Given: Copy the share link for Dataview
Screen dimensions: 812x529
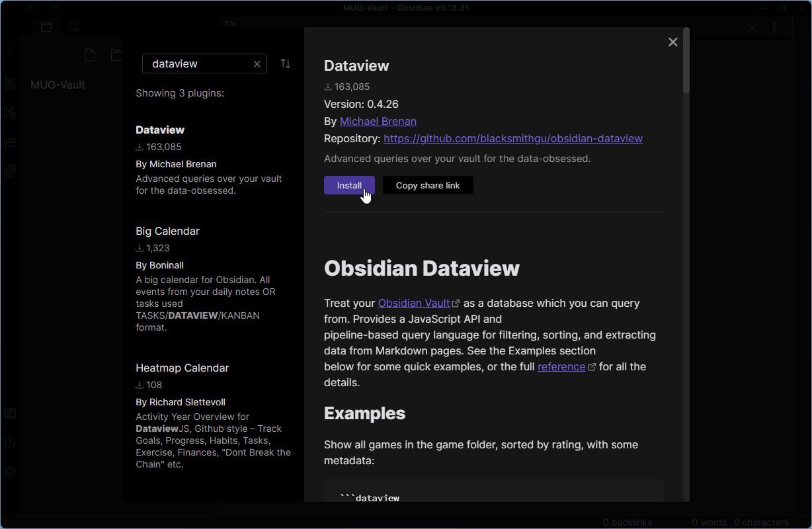Looking at the screenshot, I should point(427,185).
